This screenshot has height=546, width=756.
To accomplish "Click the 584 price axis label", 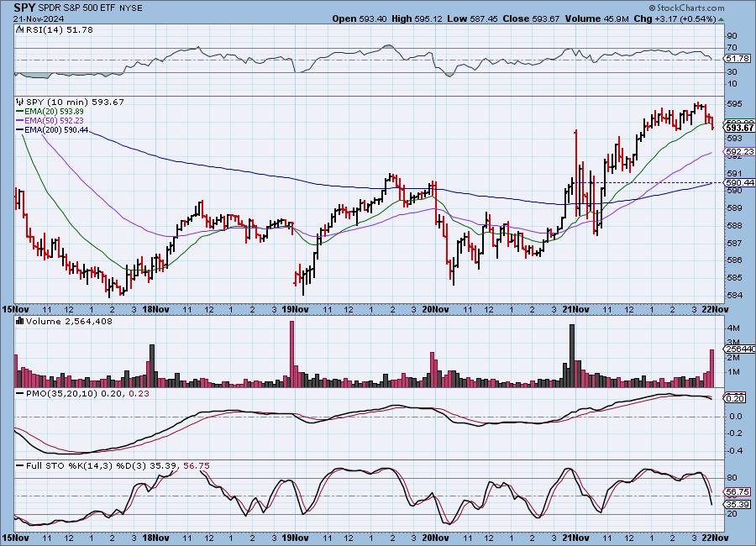I will tap(734, 295).
